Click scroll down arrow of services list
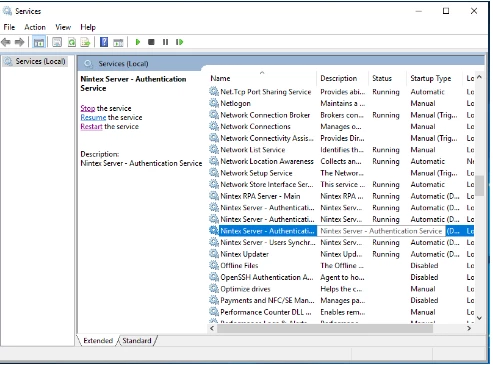Image resolution: width=493 pixels, height=365 pixels. point(479,318)
